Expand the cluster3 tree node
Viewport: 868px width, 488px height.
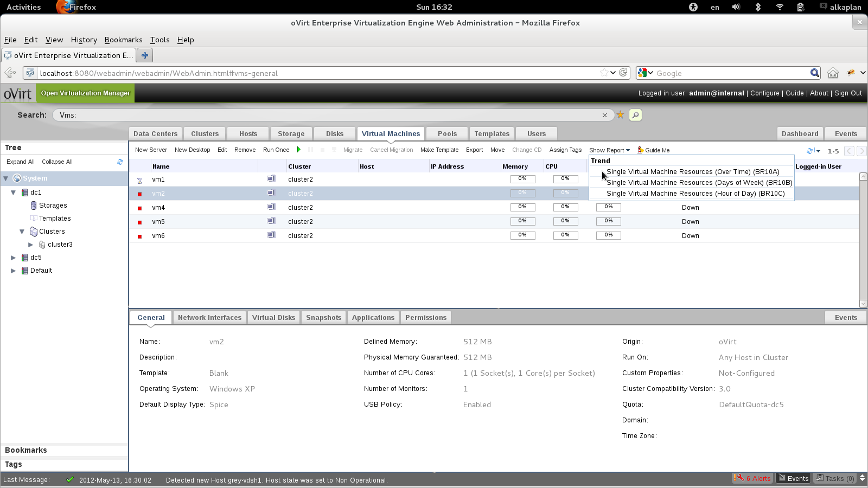click(31, 245)
